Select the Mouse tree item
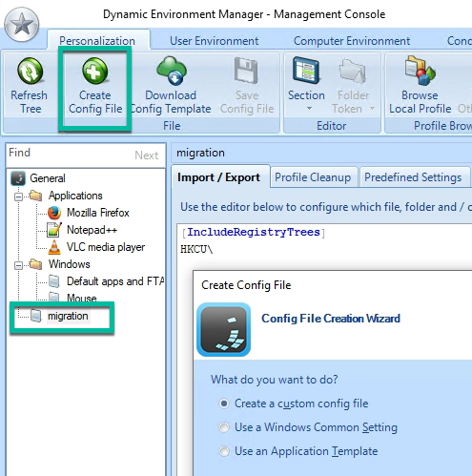Viewport: 472px width, 476px height. (82, 298)
